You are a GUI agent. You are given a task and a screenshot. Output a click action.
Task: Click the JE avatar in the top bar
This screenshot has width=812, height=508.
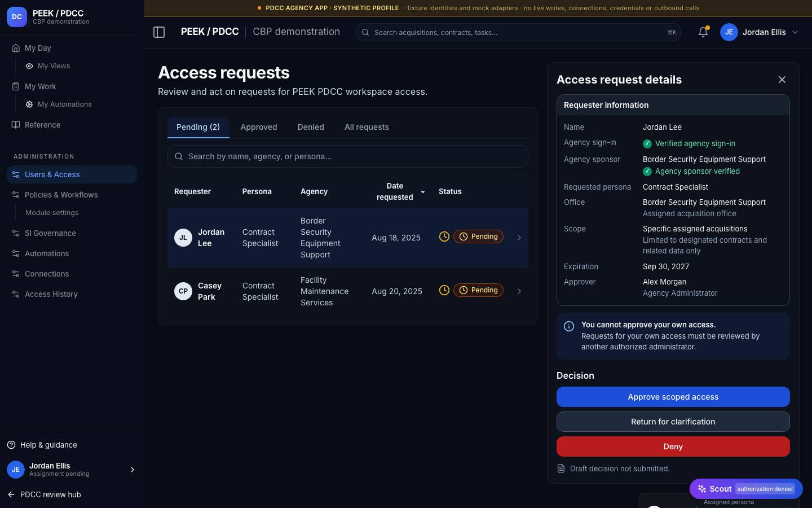729,32
